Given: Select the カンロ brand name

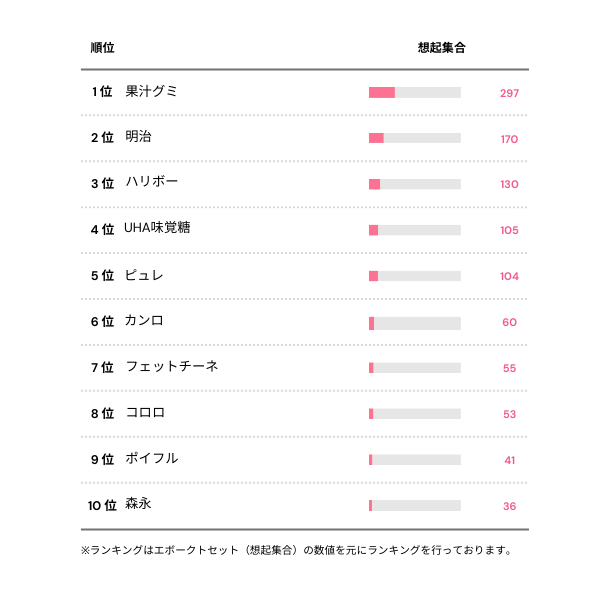Looking at the screenshot, I should click(144, 321).
